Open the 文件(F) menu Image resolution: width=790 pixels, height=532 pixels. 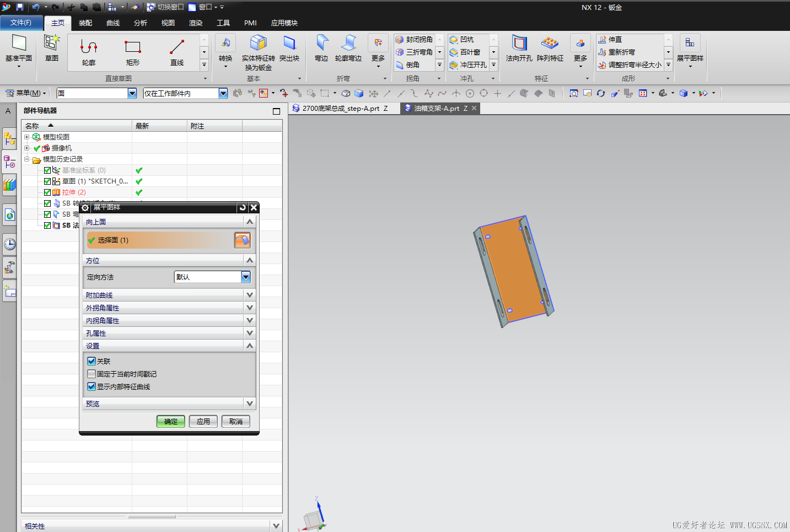[x=21, y=23]
